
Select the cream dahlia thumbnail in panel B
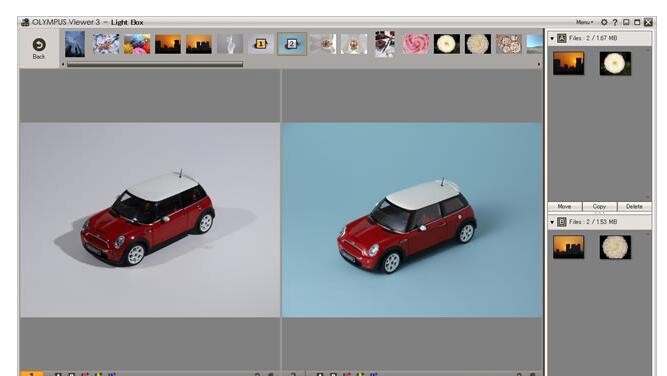[x=615, y=247]
